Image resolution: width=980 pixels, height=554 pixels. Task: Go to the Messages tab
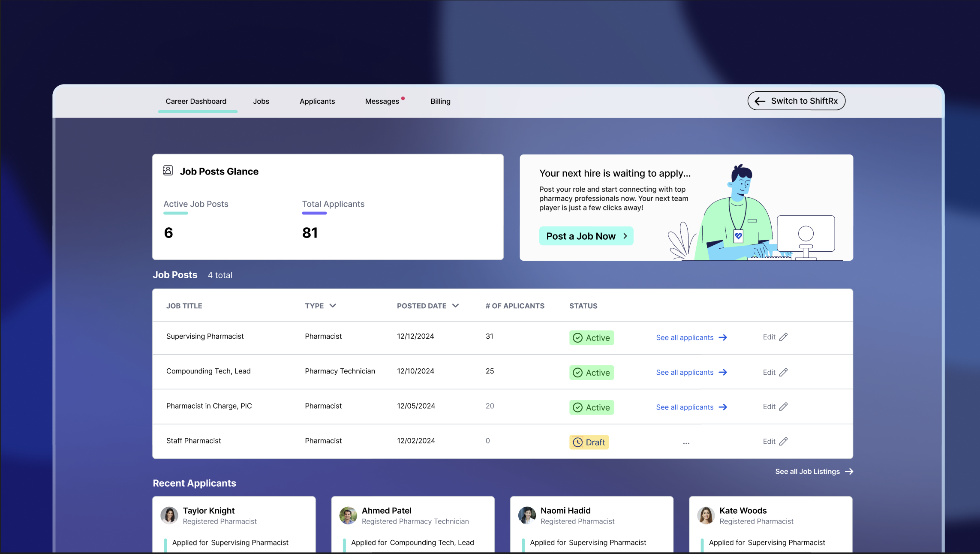(x=382, y=101)
